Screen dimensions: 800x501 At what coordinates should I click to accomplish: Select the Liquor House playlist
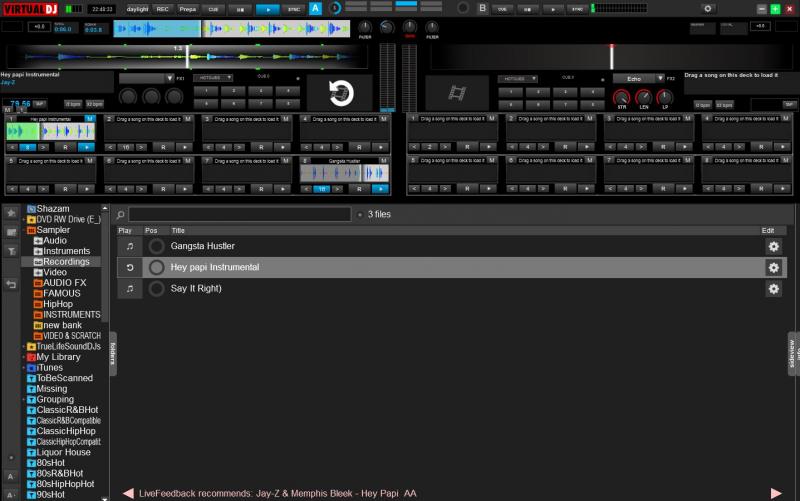pyautogui.click(x=59, y=453)
